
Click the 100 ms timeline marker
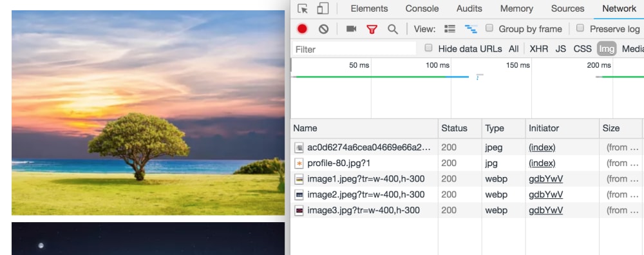(x=437, y=65)
